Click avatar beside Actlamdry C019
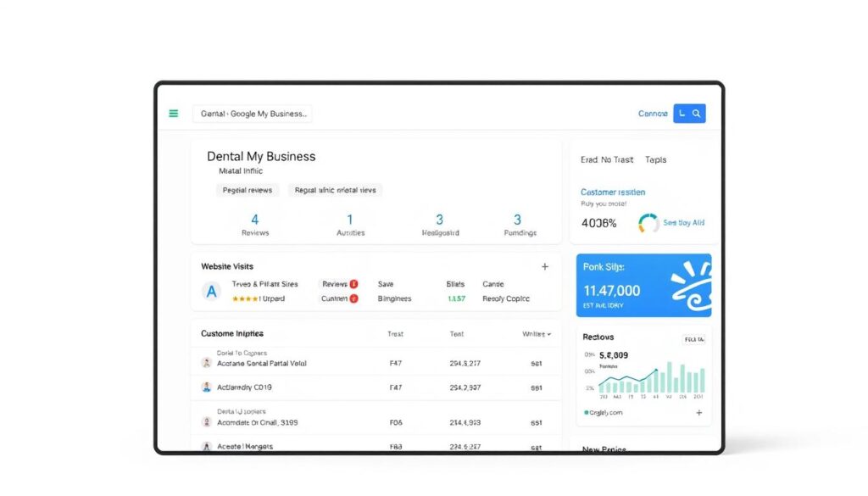This screenshot has height=496, width=868. (x=207, y=387)
